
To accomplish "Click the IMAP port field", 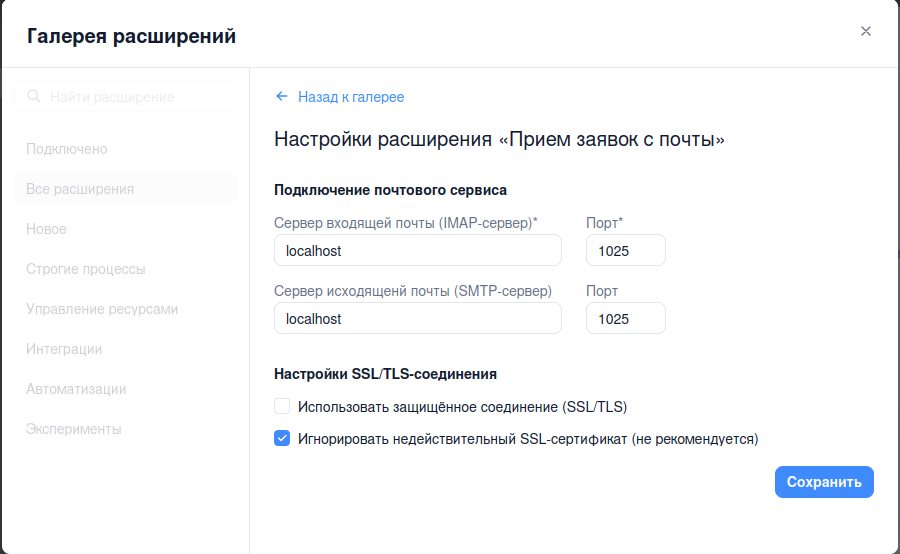I will click(x=625, y=251).
